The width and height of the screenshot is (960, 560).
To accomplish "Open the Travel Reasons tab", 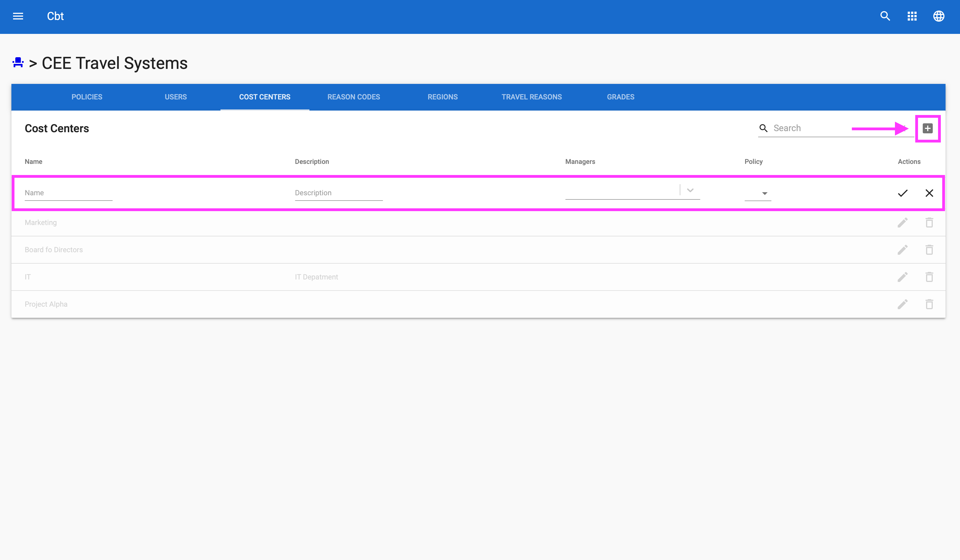I will pos(531,97).
